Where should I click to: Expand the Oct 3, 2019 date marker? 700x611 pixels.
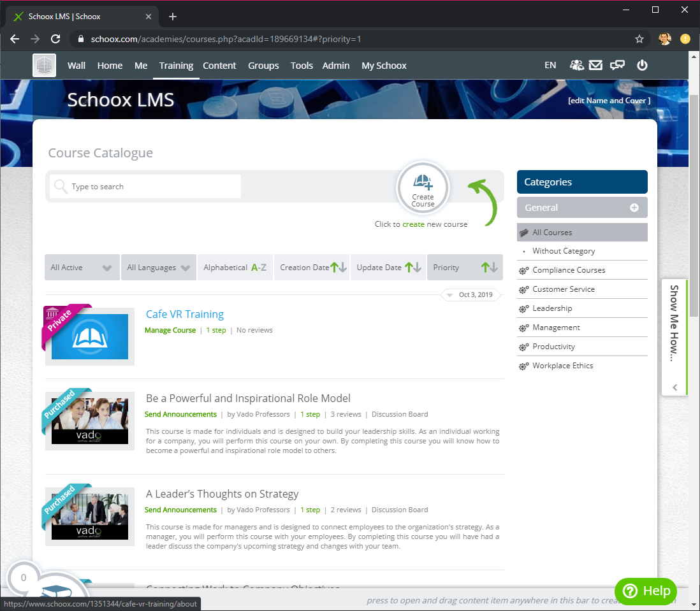point(471,295)
